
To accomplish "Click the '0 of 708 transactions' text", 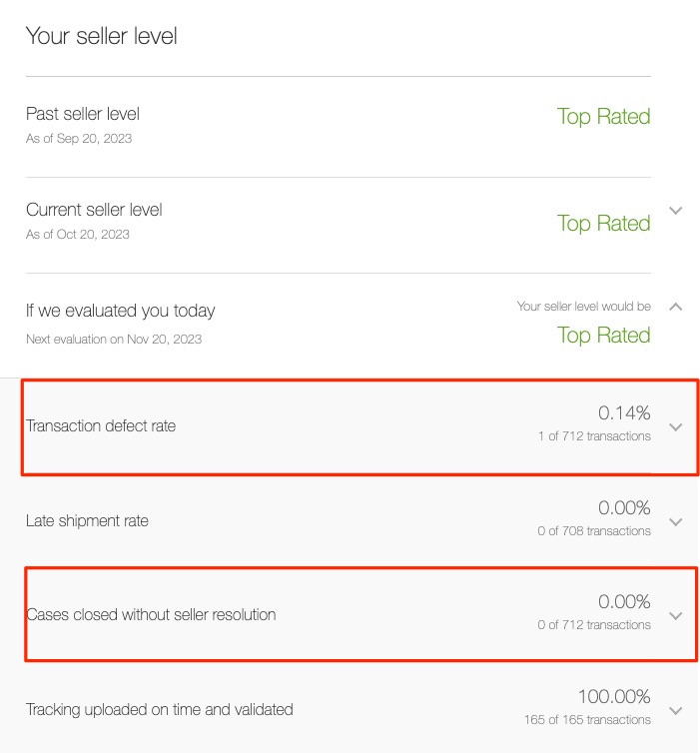I will point(593,531).
